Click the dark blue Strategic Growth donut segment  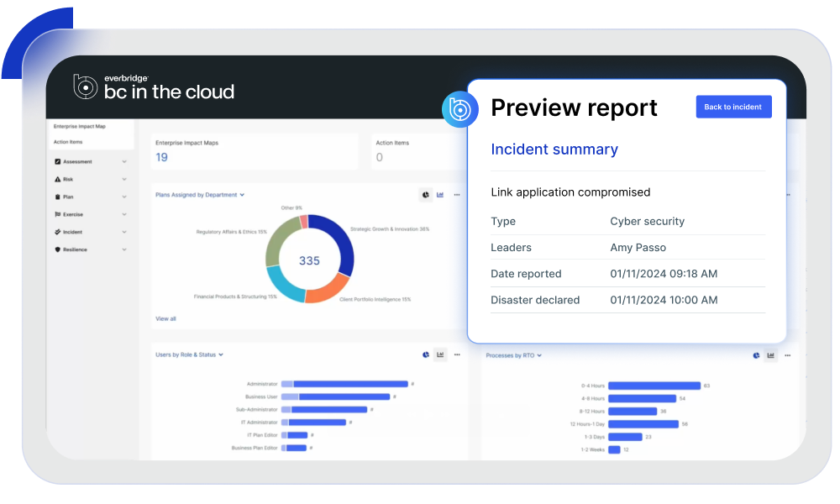click(x=340, y=244)
